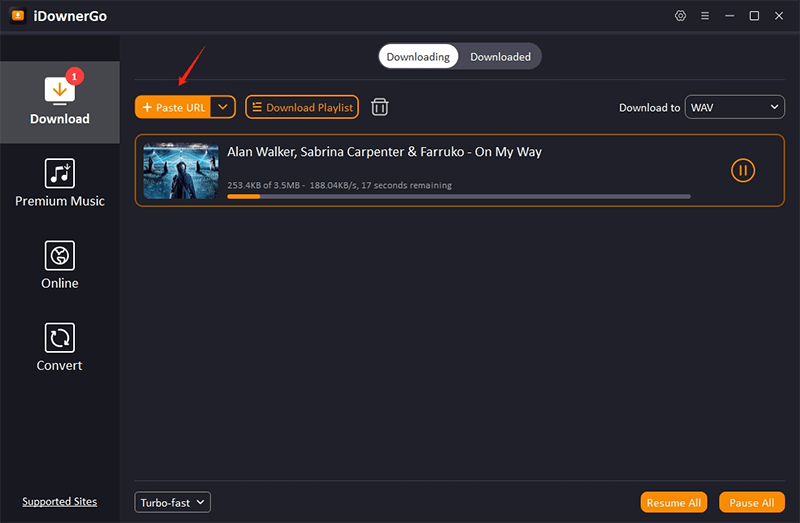Select the Downloading tab
800x523 pixels.
tap(418, 57)
